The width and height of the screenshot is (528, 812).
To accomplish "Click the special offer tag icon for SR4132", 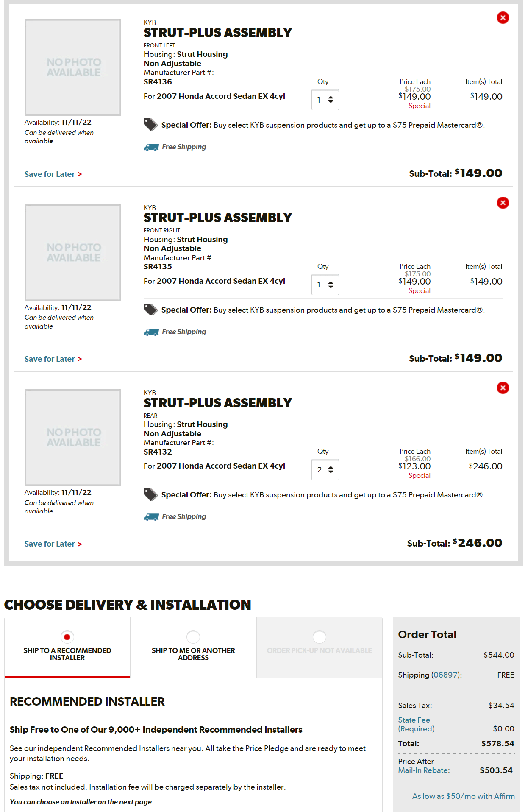I will click(x=150, y=494).
